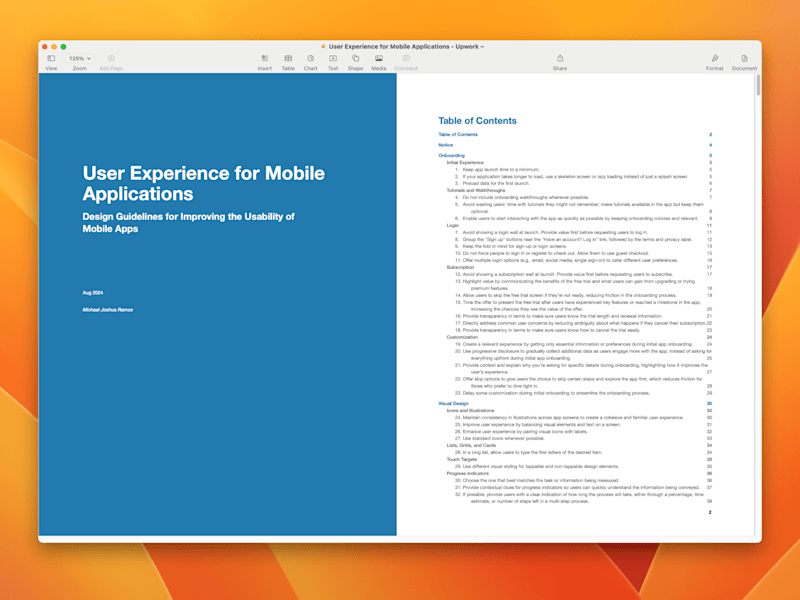This screenshot has width=800, height=600.
Task: Click the 'Initial Experience' contents entry
Action: [x=465, y=163]
